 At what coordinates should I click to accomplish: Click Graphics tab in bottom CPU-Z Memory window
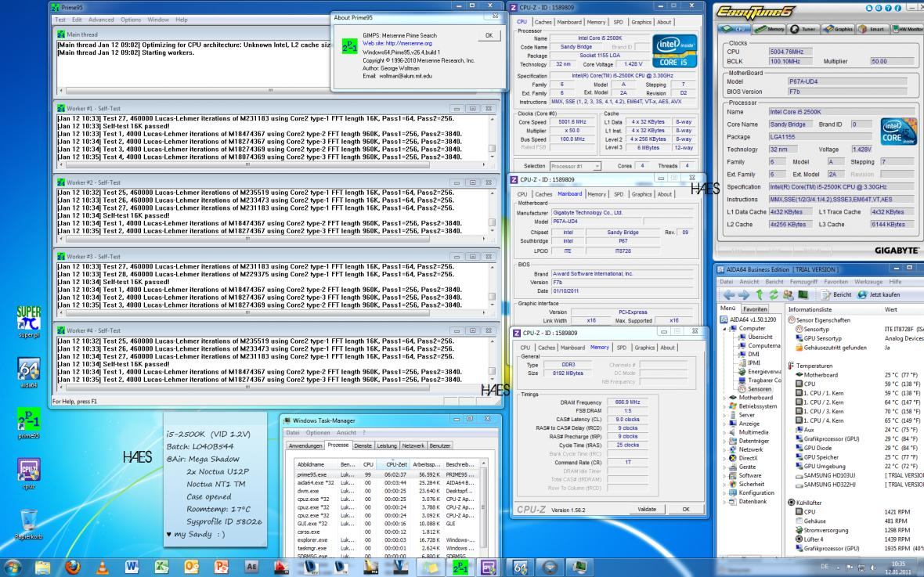point(644,347)
